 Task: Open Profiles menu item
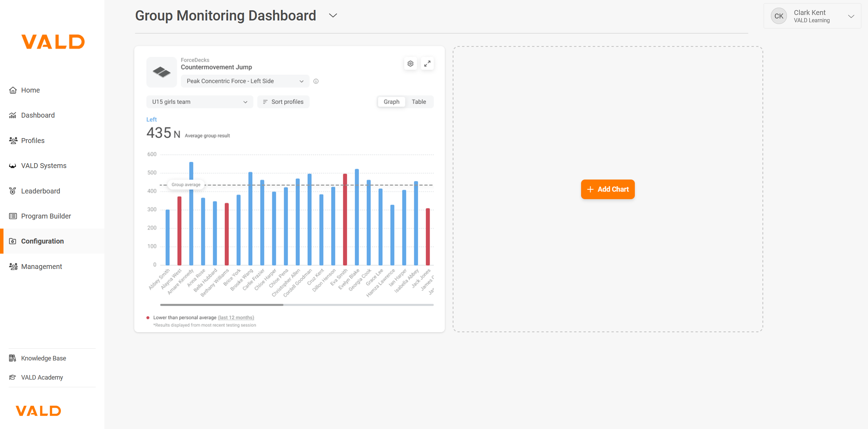[52, 141]
